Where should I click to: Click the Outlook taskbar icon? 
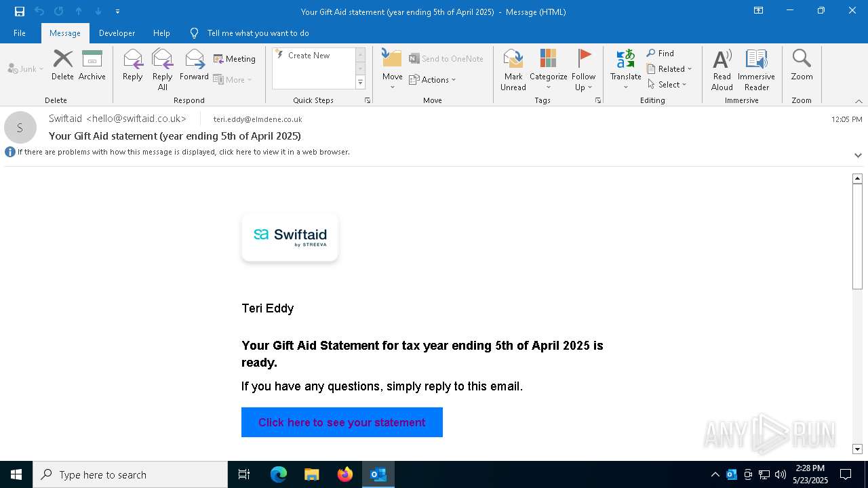click(x=378, y=474)
